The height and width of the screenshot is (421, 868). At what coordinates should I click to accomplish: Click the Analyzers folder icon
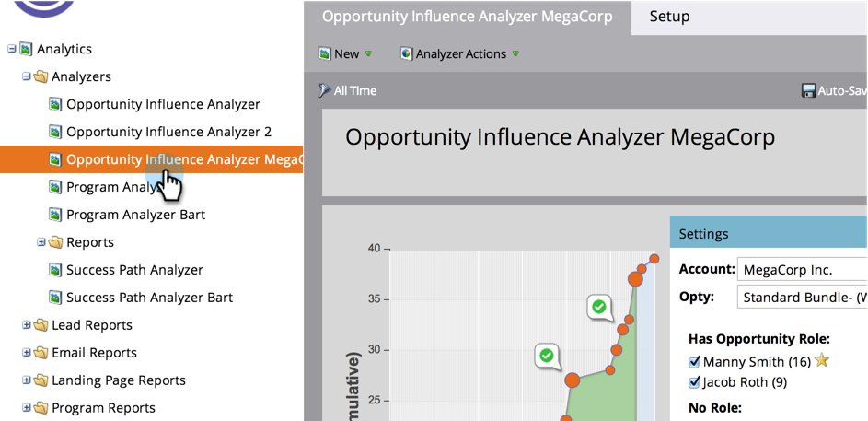[x=41, y=76]
